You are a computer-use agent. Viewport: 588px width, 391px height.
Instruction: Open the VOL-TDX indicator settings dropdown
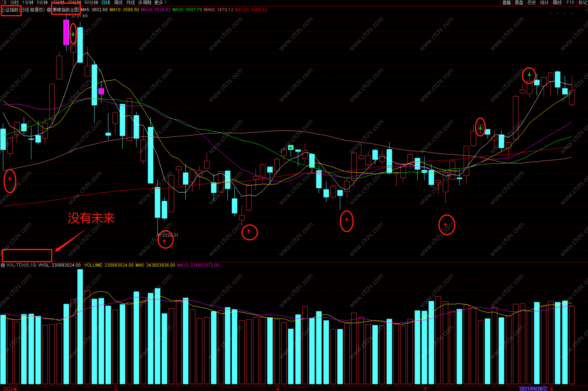[3, 265]
